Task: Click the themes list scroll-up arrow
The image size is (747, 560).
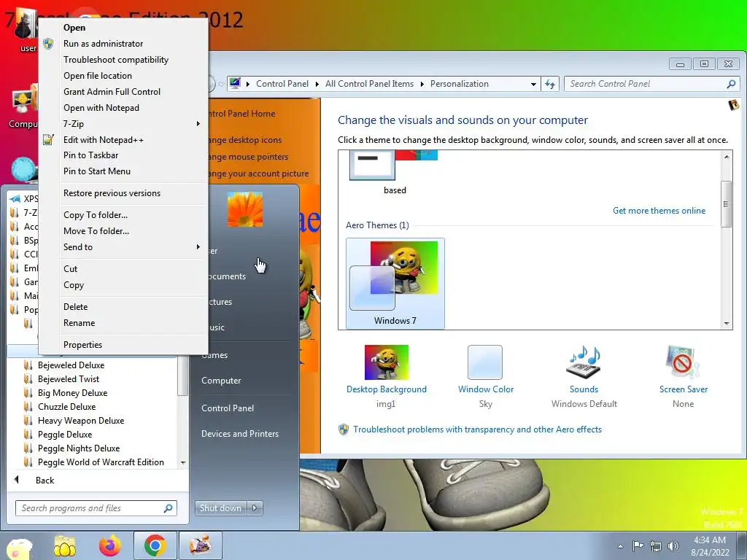Action: click(727, 157)
